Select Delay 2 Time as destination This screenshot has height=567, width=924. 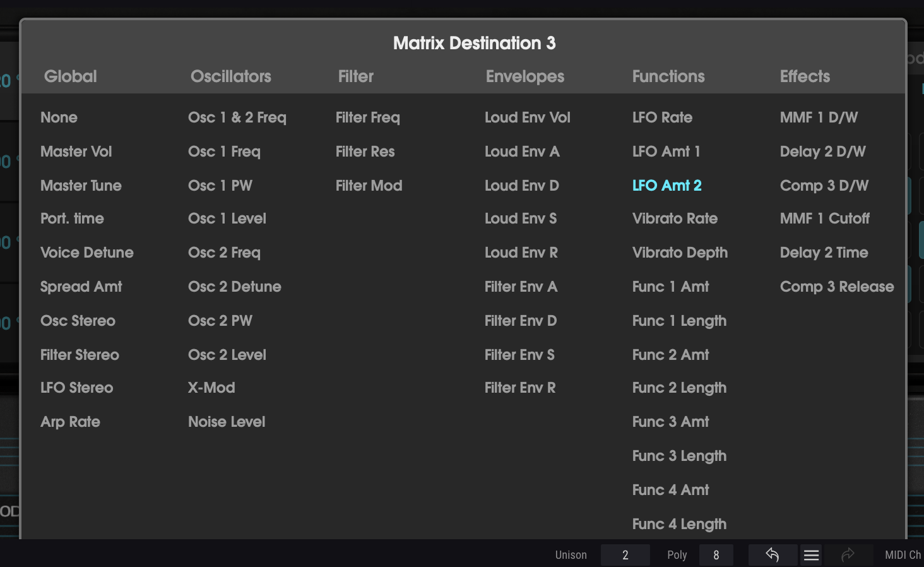[824, 252]
